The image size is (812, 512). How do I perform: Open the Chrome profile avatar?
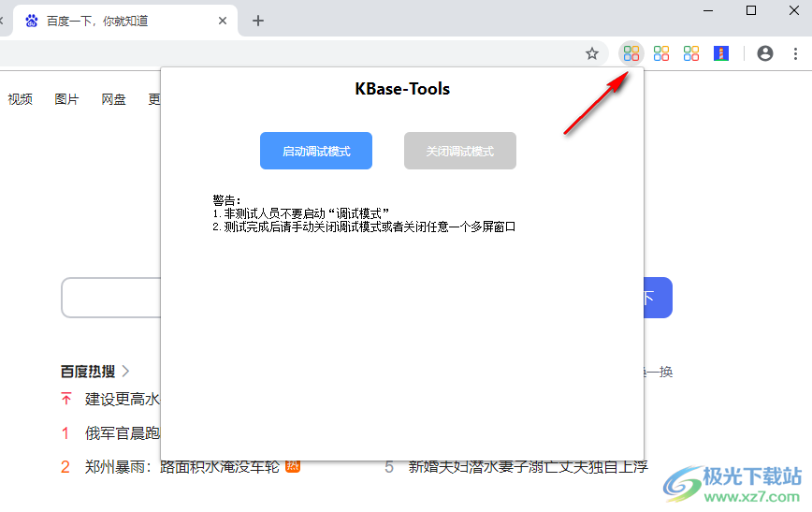765,53
